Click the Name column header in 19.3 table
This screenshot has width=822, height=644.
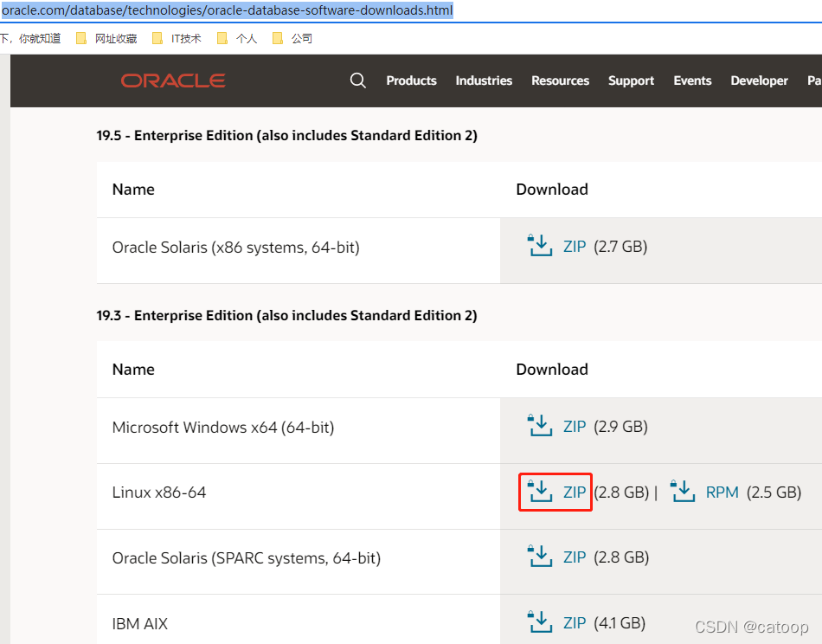(133, 370)
